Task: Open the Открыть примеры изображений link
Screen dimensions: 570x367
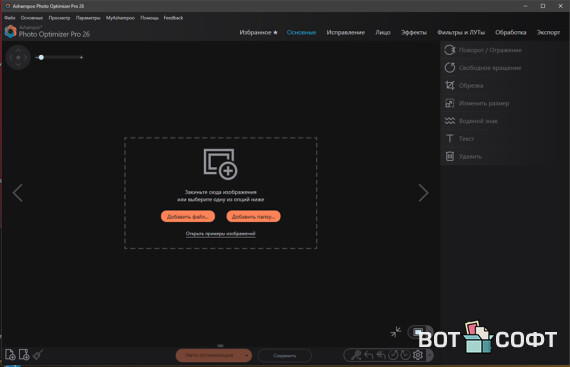Action: 220,234
